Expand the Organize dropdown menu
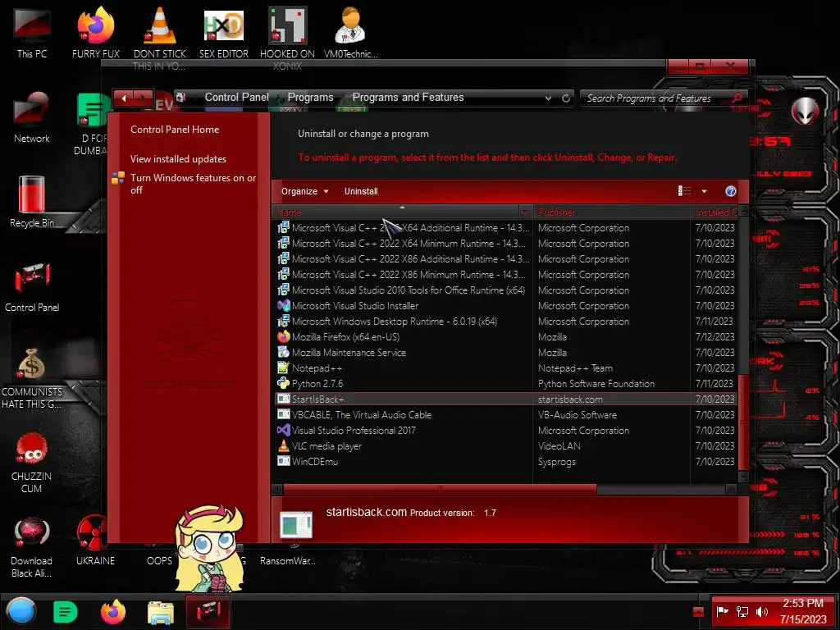 click(305, 191)
